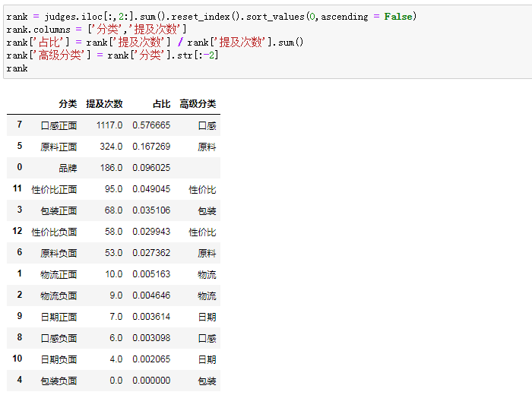Screen dimensions: 532x395
Task: Select the '包装负面' cell
Action: (59, 381)
